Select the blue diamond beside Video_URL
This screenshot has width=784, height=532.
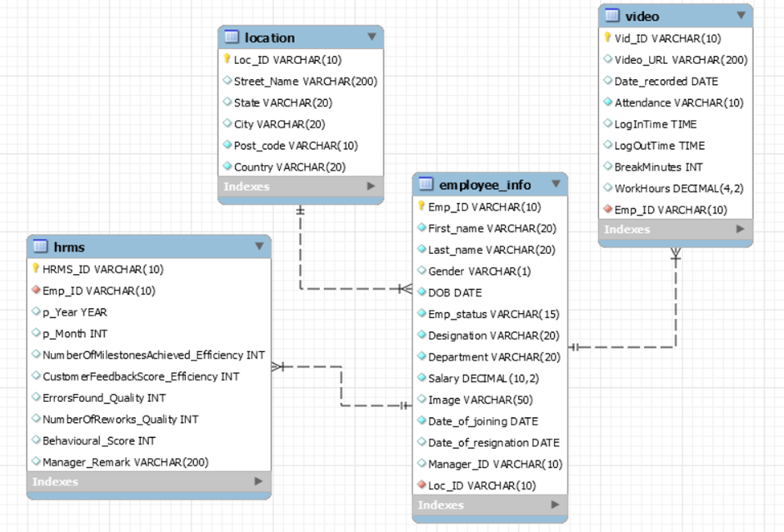607,60
